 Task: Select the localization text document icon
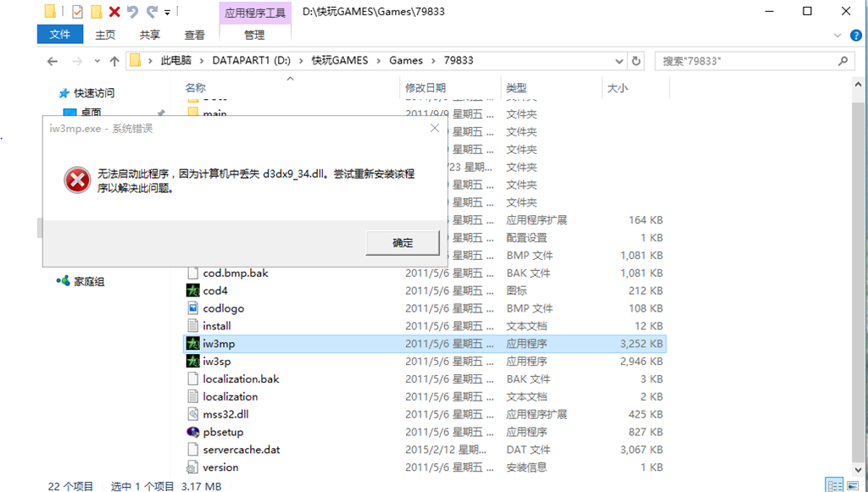192,397
